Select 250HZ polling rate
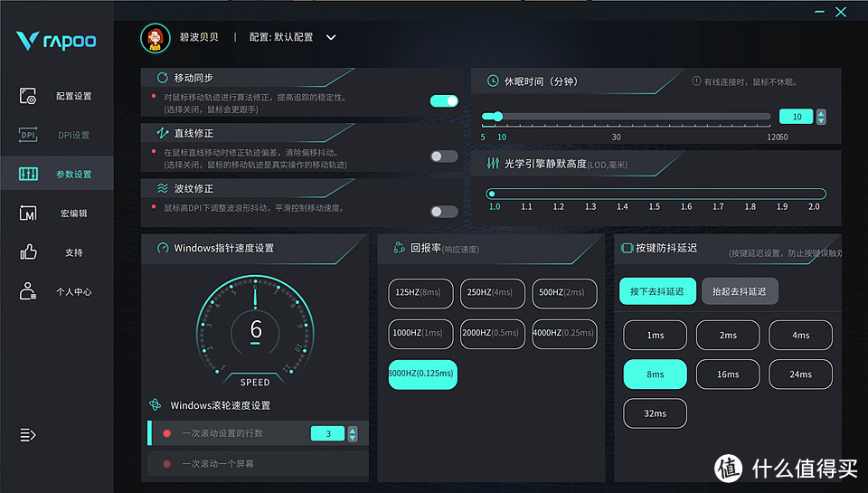The height and width of the screenshot is (493, 868). [492, 293]
